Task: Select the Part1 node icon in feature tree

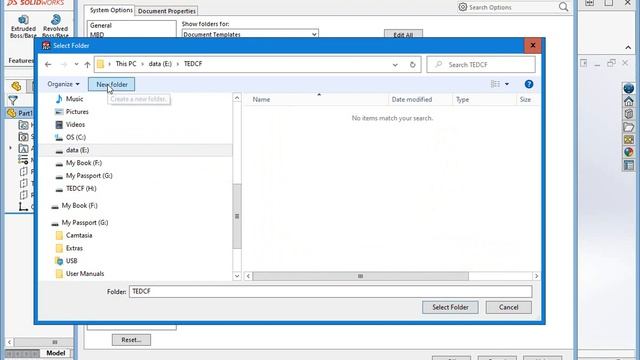Action: coord(11,113)
